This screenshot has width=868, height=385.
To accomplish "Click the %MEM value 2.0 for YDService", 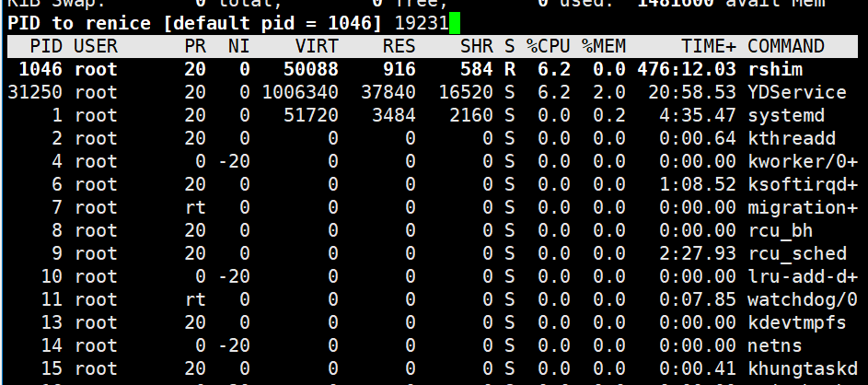I will [x=609, y=92].
